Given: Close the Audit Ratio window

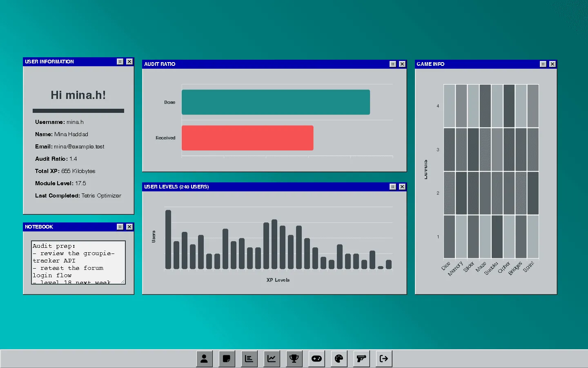Looking at the screenshot, I should (x=402, y=64).
